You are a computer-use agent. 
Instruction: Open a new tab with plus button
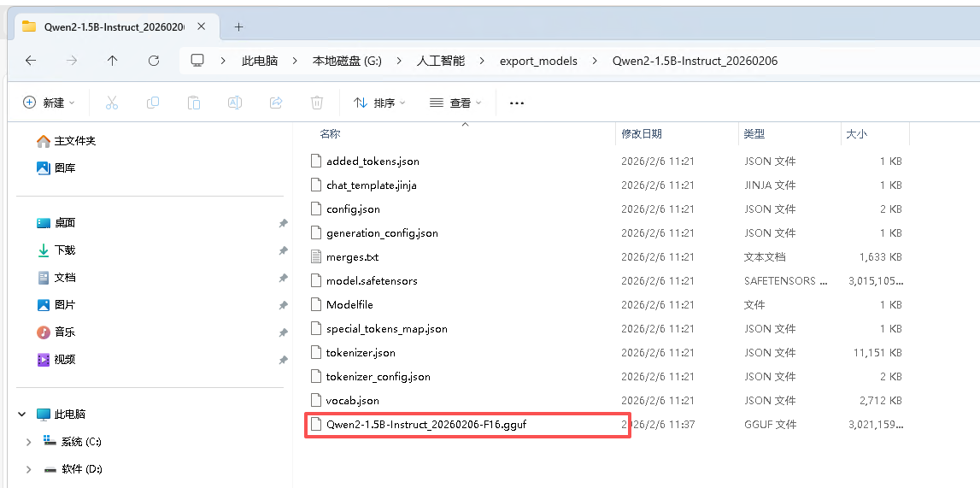point(238,26)
